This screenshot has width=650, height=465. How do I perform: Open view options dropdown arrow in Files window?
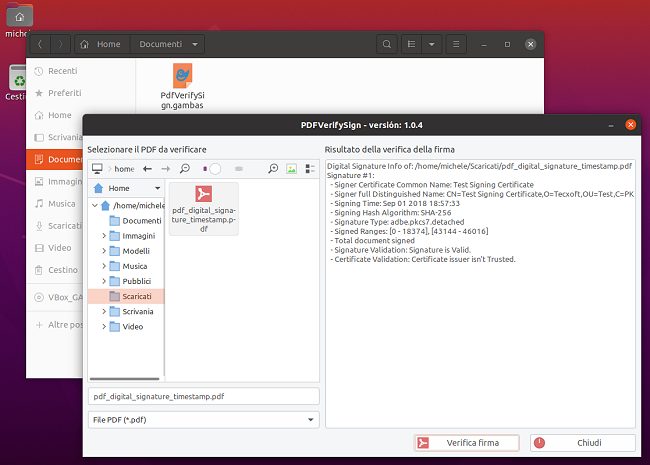pyautogui.click(x=432, y=44)
